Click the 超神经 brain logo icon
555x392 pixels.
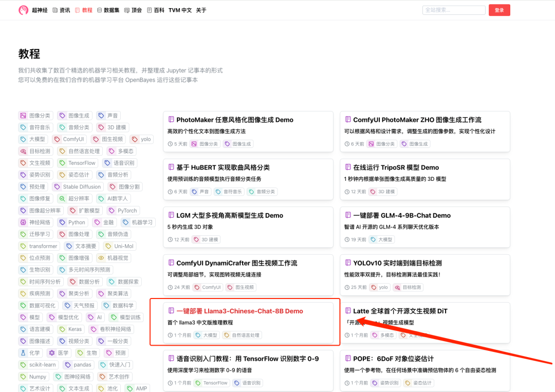[x=23, y=10]
